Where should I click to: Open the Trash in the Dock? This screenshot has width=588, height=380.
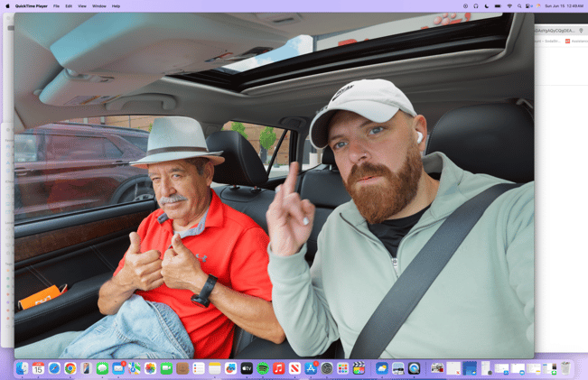tap(565, 368)
